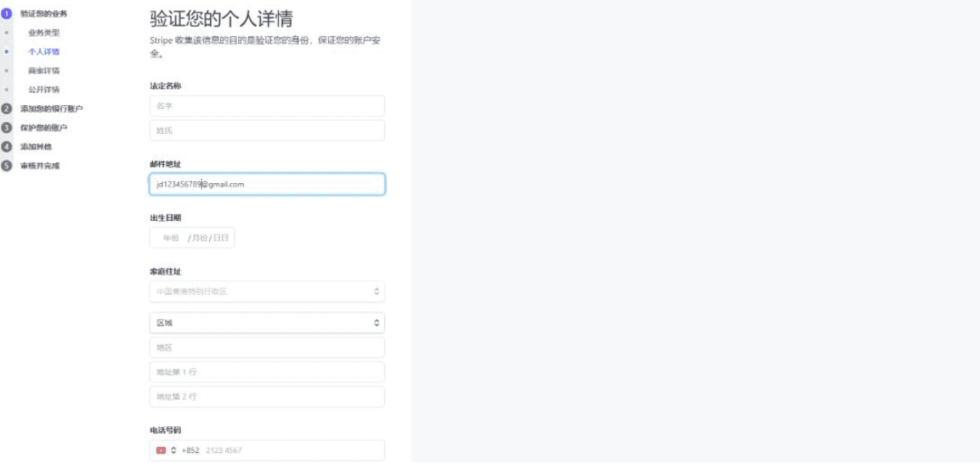
Task: Open the 中国香港特别行政区 country dropdown
Action: [266, 292]
